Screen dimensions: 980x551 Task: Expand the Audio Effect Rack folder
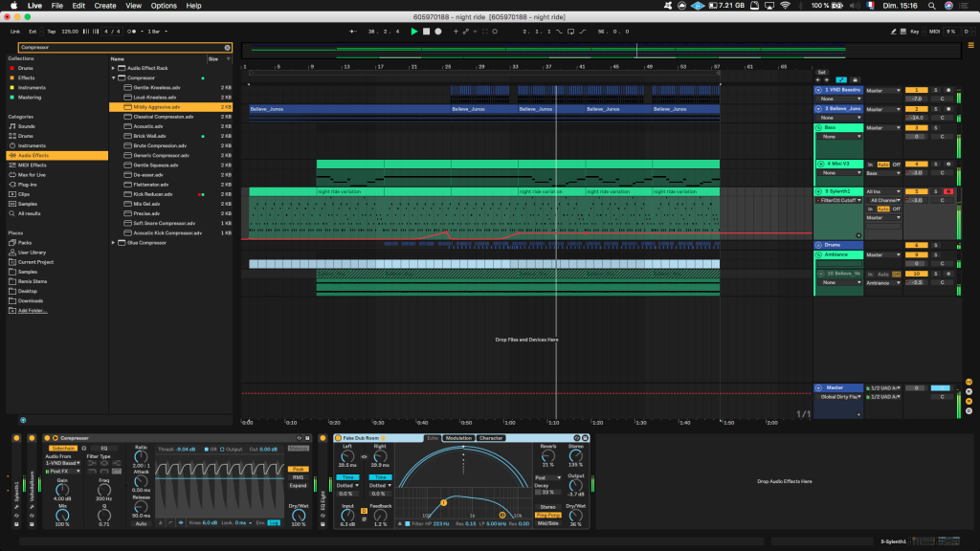tap(113, 68)
